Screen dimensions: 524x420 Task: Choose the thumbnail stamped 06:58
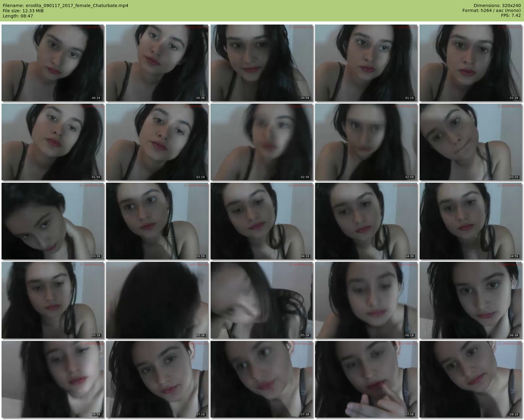tap(53, 379)
